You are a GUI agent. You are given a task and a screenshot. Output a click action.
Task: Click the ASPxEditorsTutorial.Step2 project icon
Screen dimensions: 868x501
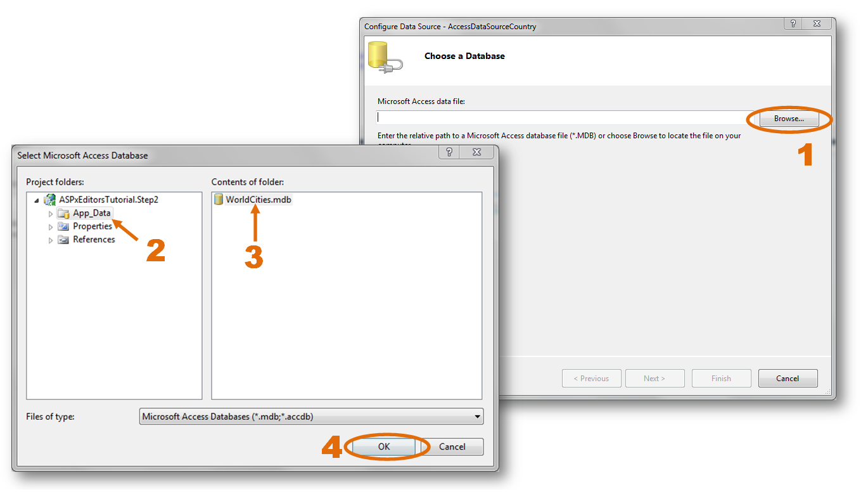coord(49,200)
